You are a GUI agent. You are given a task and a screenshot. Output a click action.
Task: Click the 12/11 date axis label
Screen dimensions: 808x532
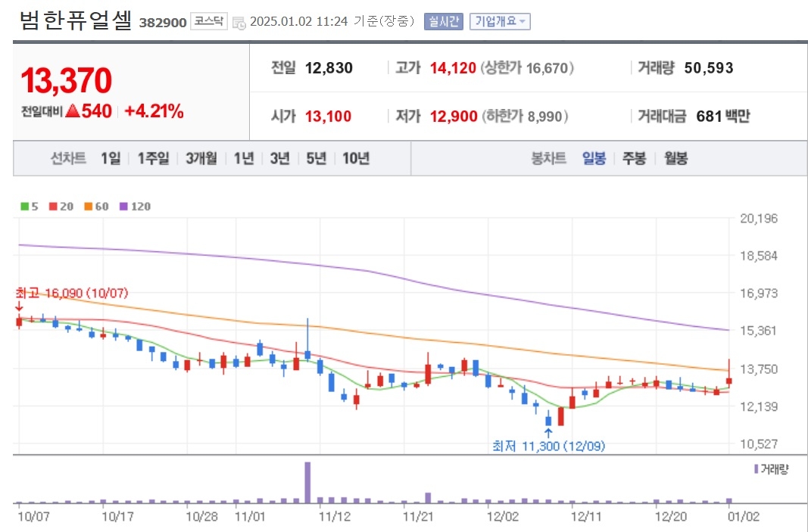pyautogui.click(x=585, y=517)
